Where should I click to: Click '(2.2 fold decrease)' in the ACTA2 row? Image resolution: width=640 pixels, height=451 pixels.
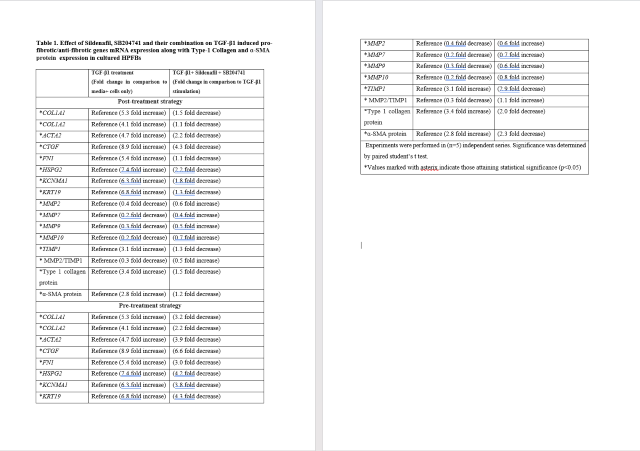tap(196, 136)
